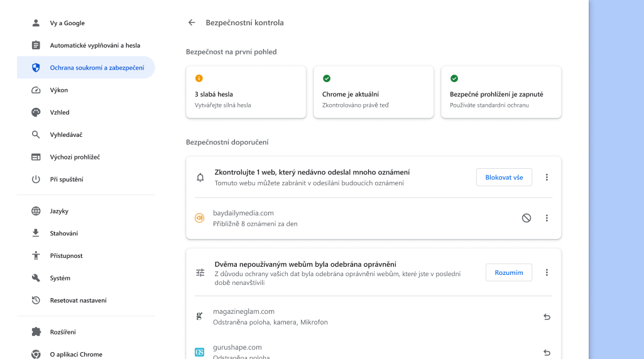Open the Bezpečné prohlížení je zapnuté card

501,92
